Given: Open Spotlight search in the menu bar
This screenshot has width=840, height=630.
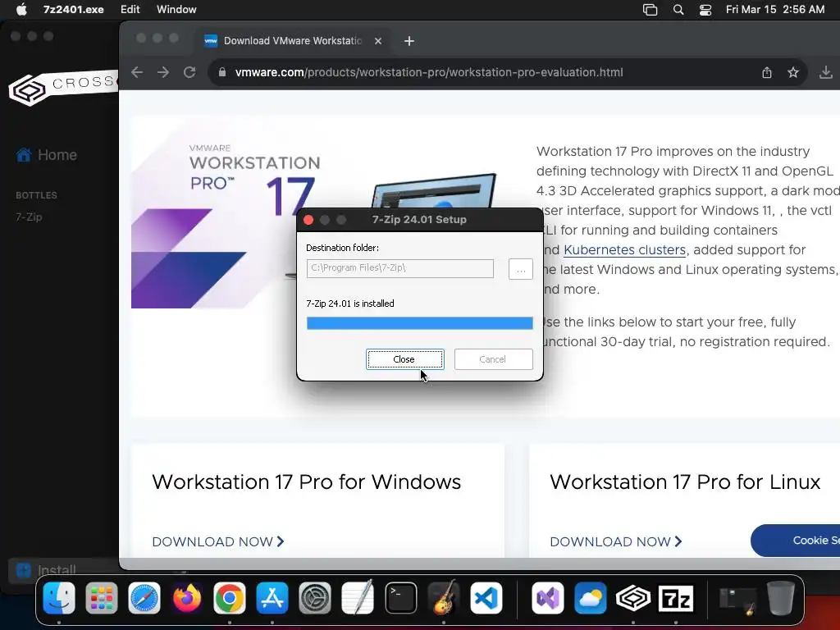Looking at the screenshot, I should pyautogui.click(x=678, y=10).
